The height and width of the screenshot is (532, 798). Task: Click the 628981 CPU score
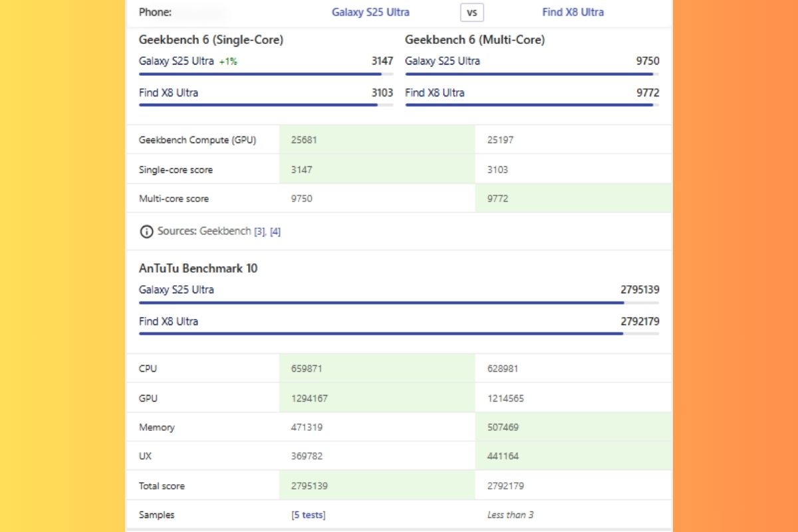pyautogui.click(x=503, y=369)
